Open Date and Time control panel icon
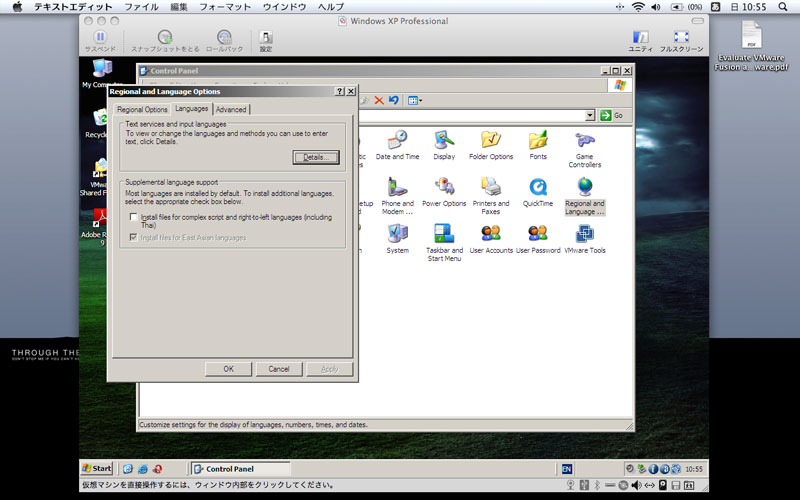This screenshot has width=800, height=500. (x=397, y=145)
